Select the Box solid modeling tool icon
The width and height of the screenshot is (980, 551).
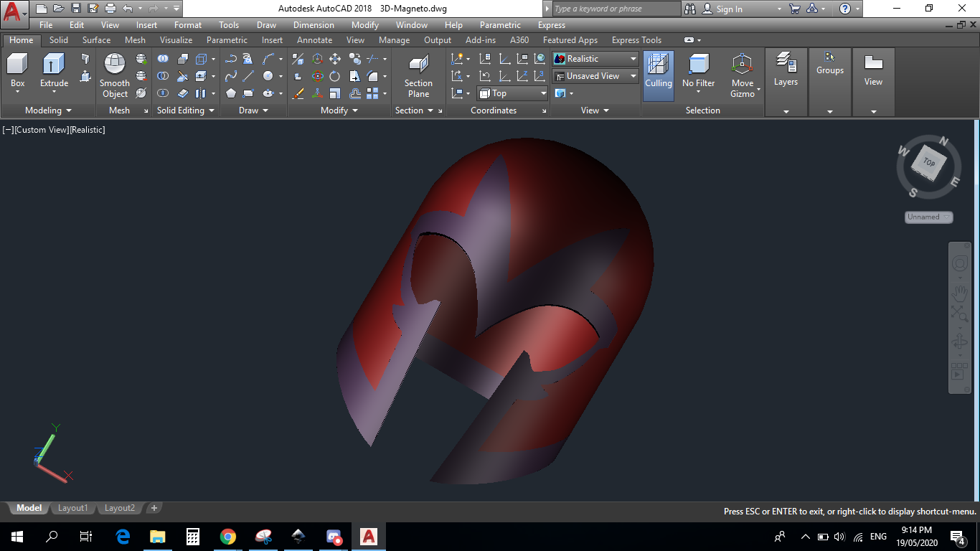pos(17,64)
